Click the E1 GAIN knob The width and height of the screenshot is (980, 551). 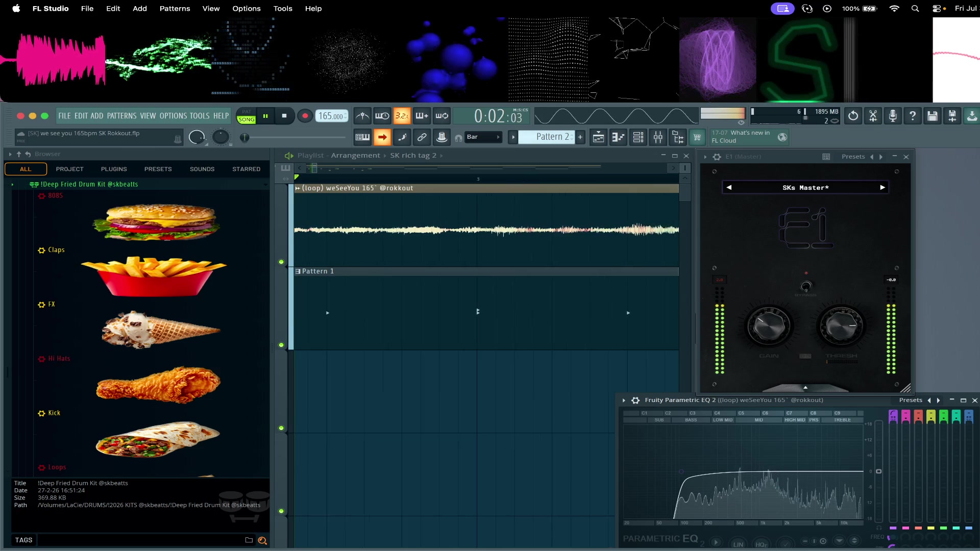(x=769, y=326)
